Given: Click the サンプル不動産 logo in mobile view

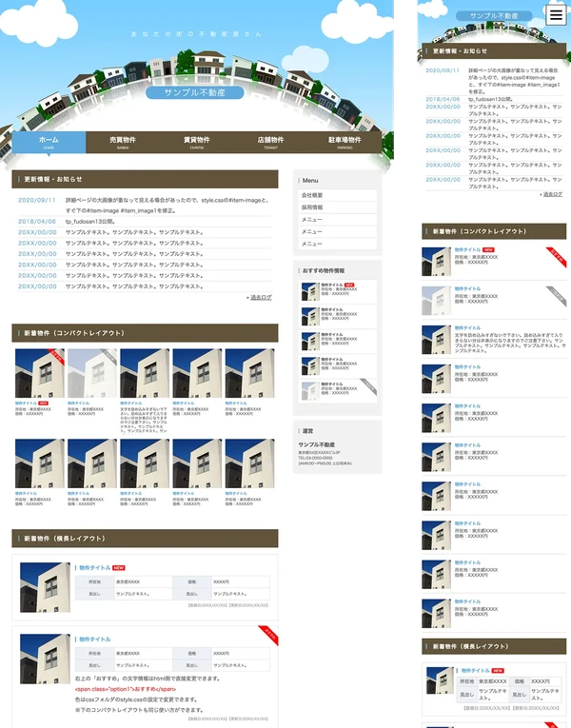Looking at the screenshot, I should point(487,16).
